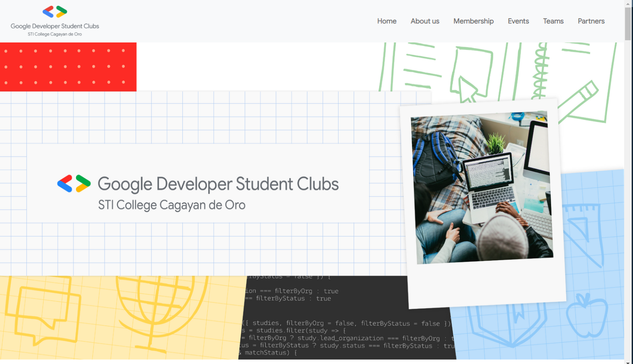Click the large hero title Google Developer Student Clubs

218,184
